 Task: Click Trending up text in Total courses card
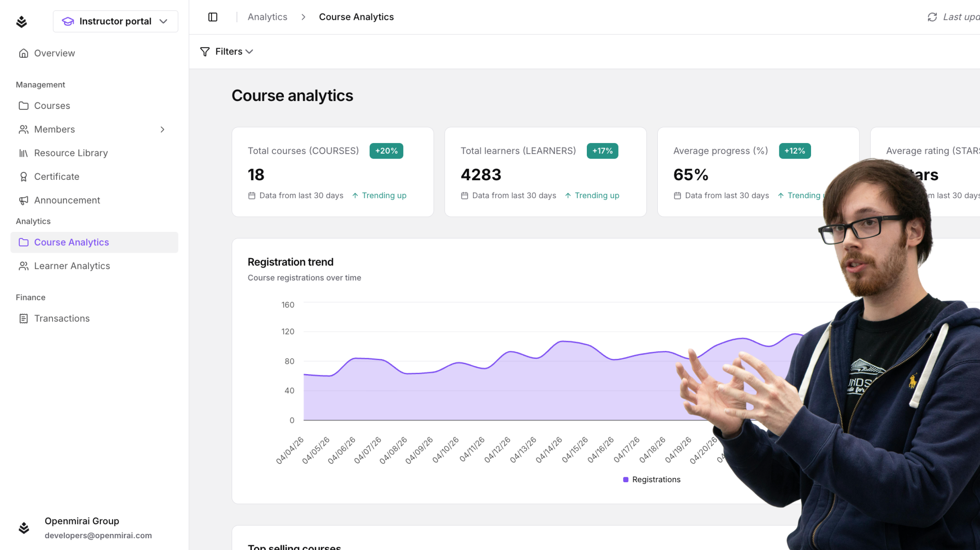384,195
